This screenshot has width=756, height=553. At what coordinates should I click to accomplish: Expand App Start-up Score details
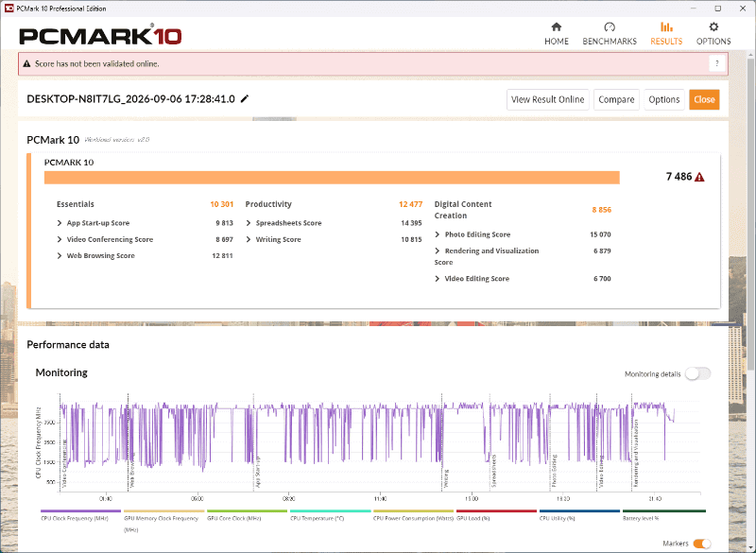coord(60,223)
